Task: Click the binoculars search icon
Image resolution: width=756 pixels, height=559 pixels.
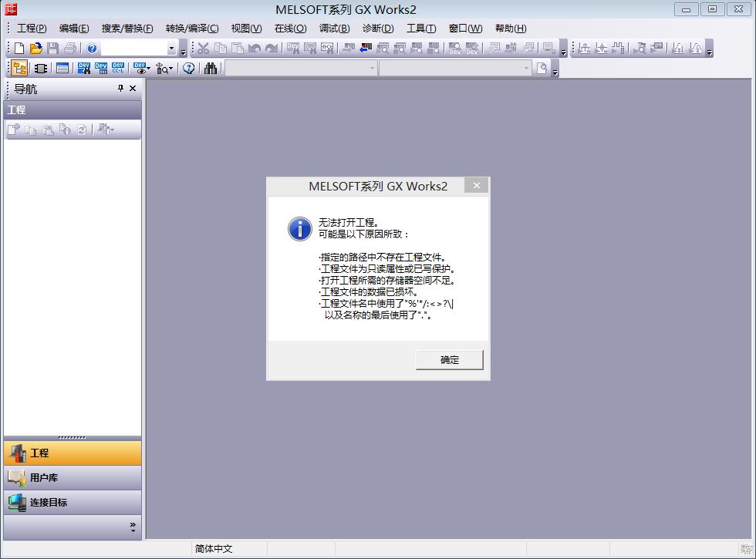Action: coord(211,68)
